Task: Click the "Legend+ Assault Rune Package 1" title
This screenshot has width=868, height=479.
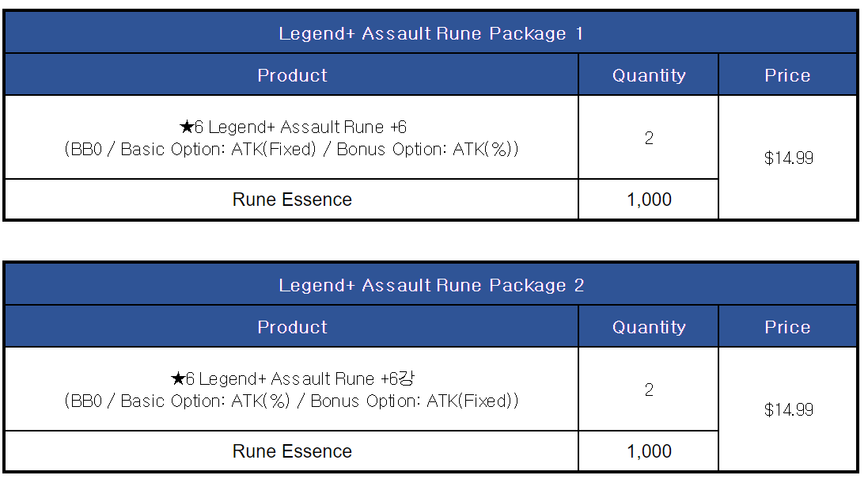Action: click(x=430, y=33)
